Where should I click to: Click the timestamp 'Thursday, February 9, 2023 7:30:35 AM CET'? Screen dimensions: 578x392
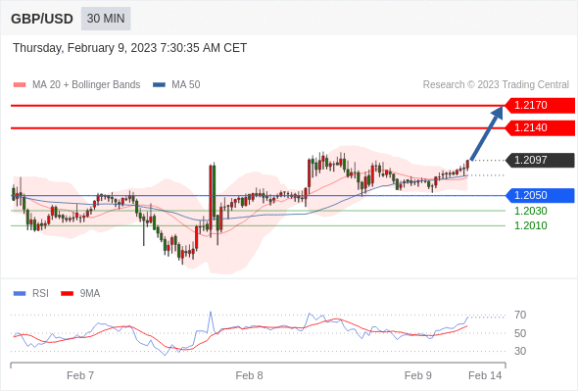pyautogui.click(x=129, y=48)
